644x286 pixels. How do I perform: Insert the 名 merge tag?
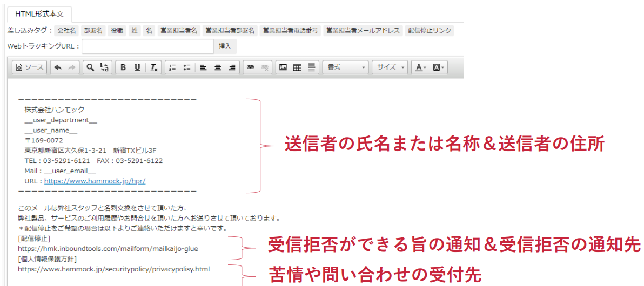pyautogui.click(x=149, y=31)
